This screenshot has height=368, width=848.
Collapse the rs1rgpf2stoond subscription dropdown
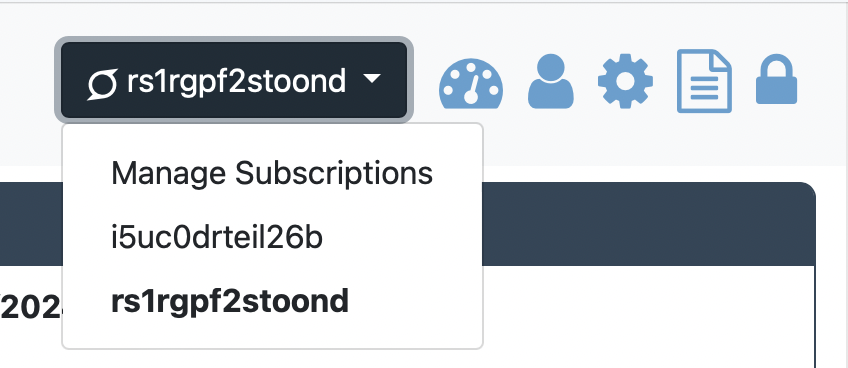click(x=234, y=80)
